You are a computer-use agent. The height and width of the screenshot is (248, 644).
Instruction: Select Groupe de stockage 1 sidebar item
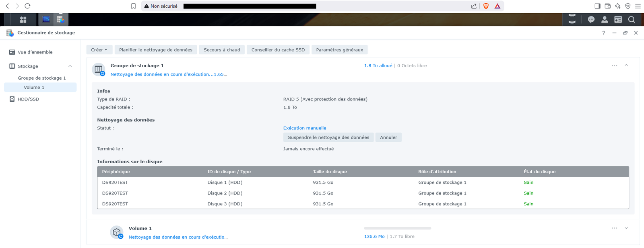tap(40, 78)
